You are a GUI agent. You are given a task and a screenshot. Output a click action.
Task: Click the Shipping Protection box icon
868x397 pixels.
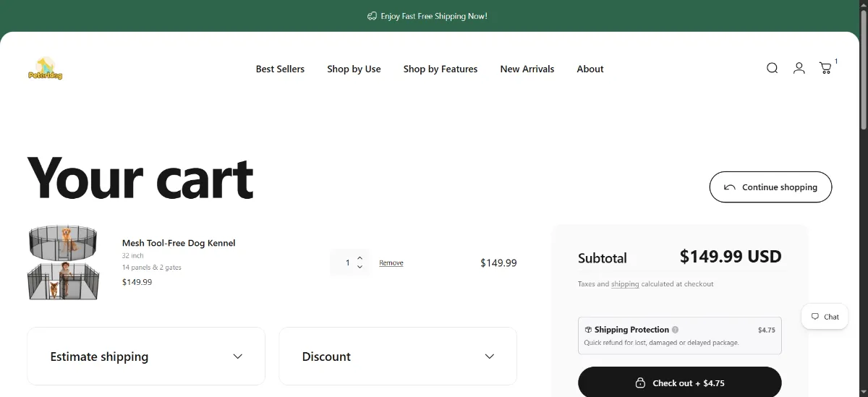(588, 330)
